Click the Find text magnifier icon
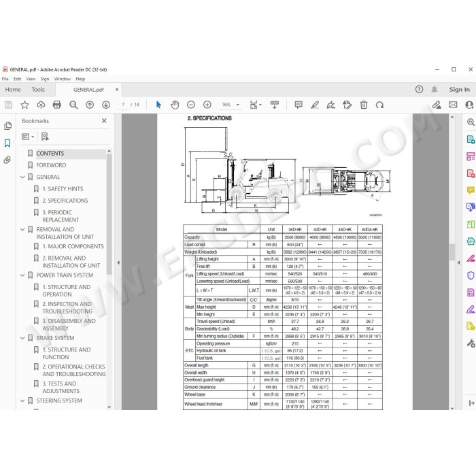 pyautogui.click(x=73, y=105)
